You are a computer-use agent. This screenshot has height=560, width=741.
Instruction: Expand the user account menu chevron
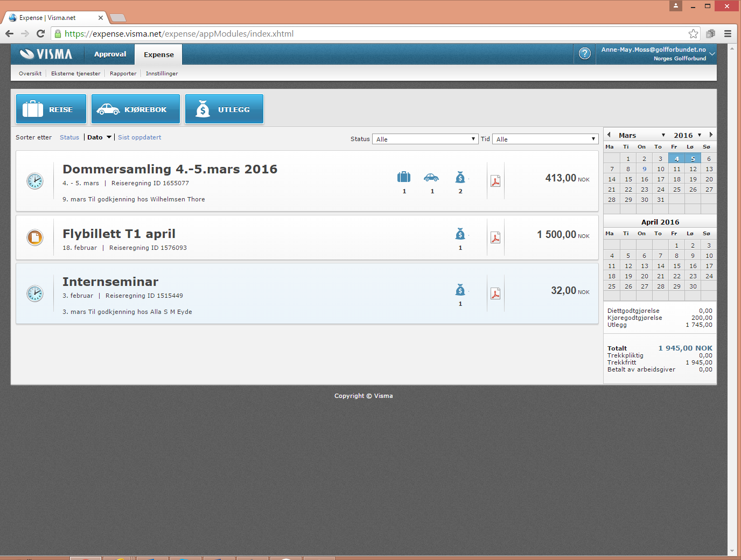pyautogui.click(x=712, y=54)
